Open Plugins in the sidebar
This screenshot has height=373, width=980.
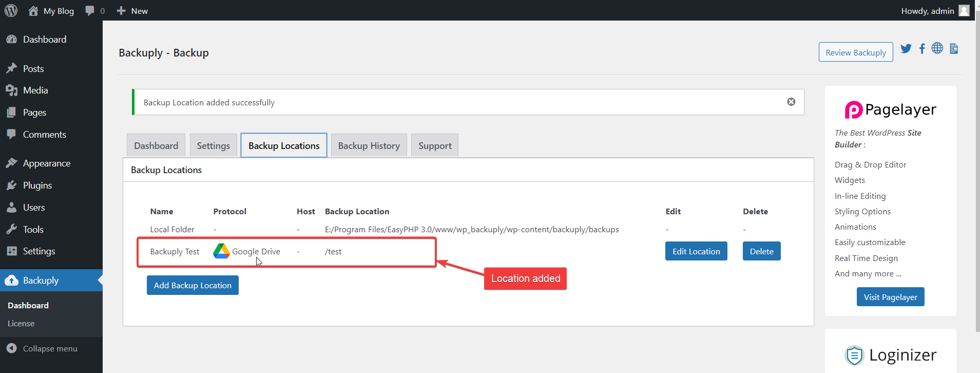click(x=51, y=185)
